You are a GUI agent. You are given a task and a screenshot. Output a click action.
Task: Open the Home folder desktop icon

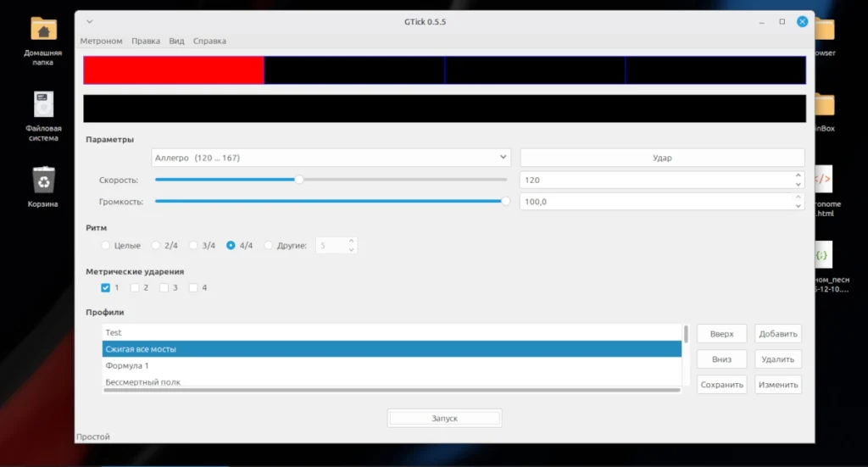[x=43, y=29]
